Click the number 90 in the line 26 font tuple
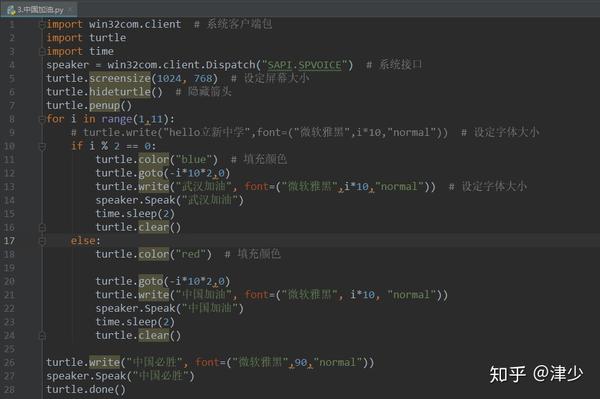The image size is (600, 399). [301, 363]
